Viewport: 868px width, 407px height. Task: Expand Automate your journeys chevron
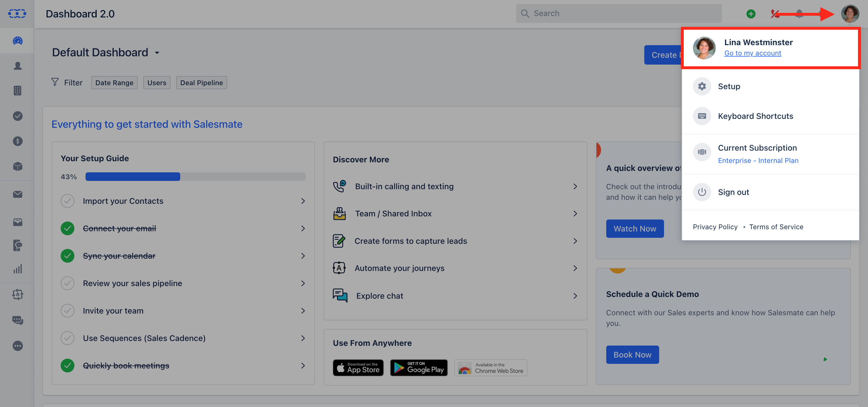pyautogui.click(x=575, y=268)
